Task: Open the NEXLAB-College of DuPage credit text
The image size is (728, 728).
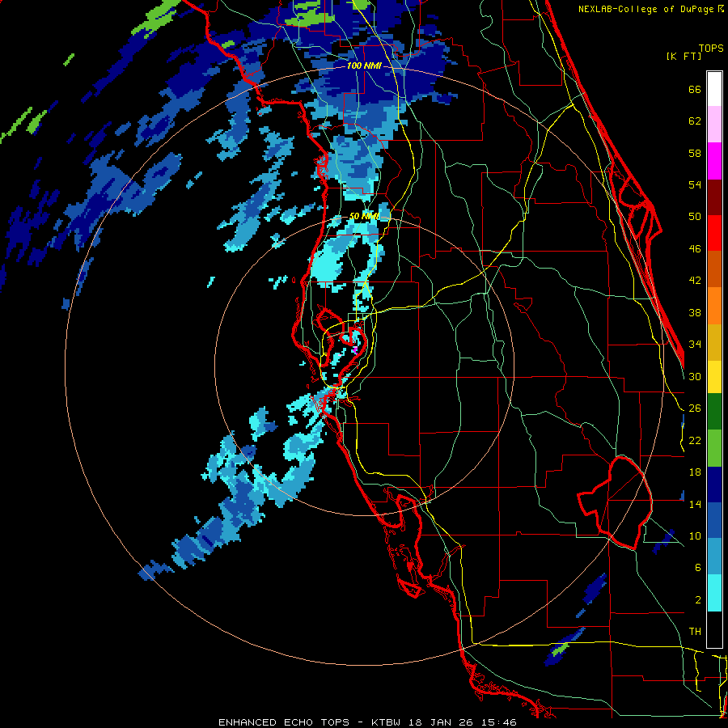Action: (x=651, y=9)
